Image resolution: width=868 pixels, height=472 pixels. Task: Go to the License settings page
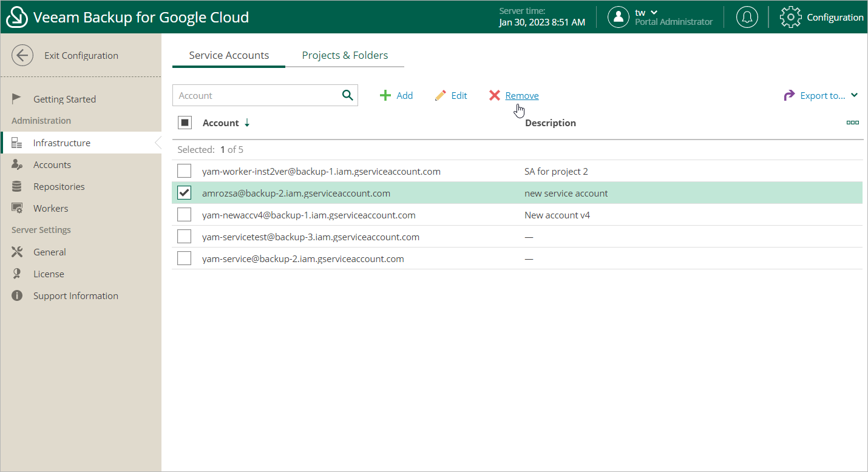coord(49,274)
